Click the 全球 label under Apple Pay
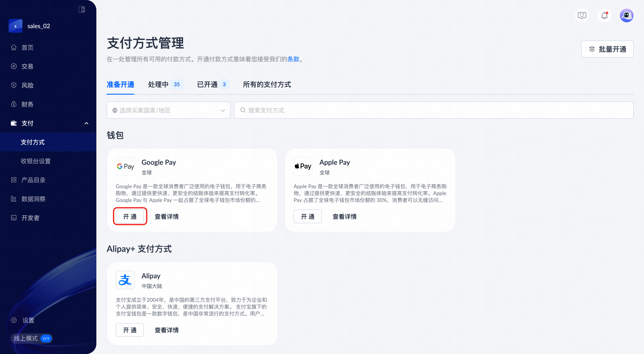 (x=325, y=172)
